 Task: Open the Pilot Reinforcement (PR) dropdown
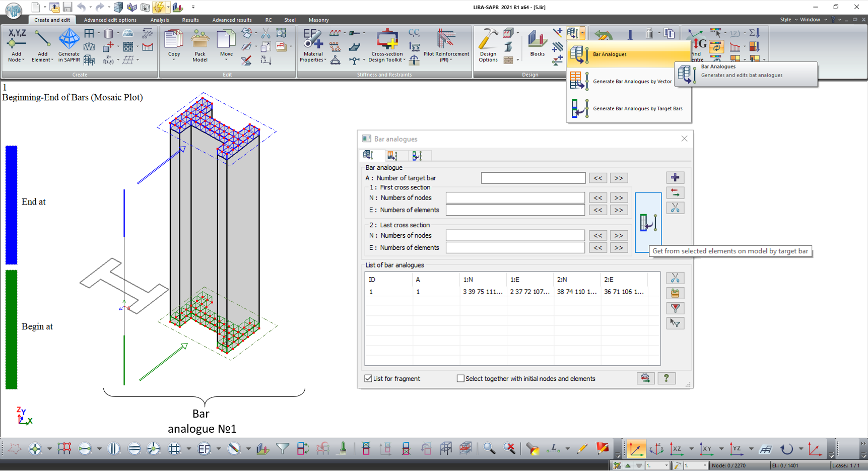pos(450,60)
